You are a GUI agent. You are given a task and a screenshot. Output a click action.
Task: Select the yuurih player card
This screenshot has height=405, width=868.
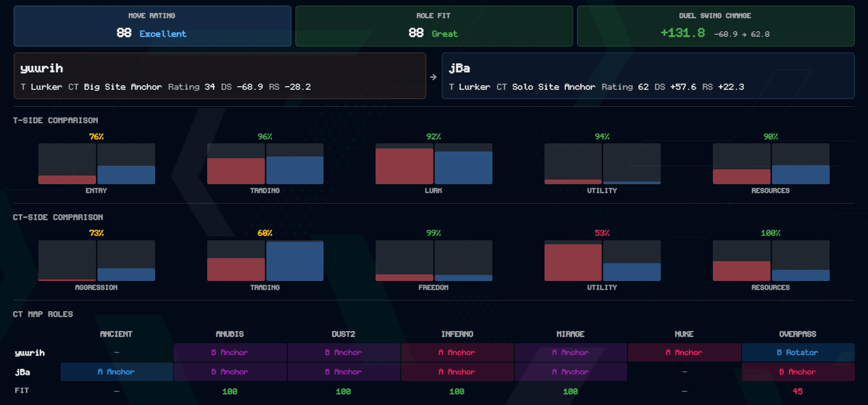220,76
